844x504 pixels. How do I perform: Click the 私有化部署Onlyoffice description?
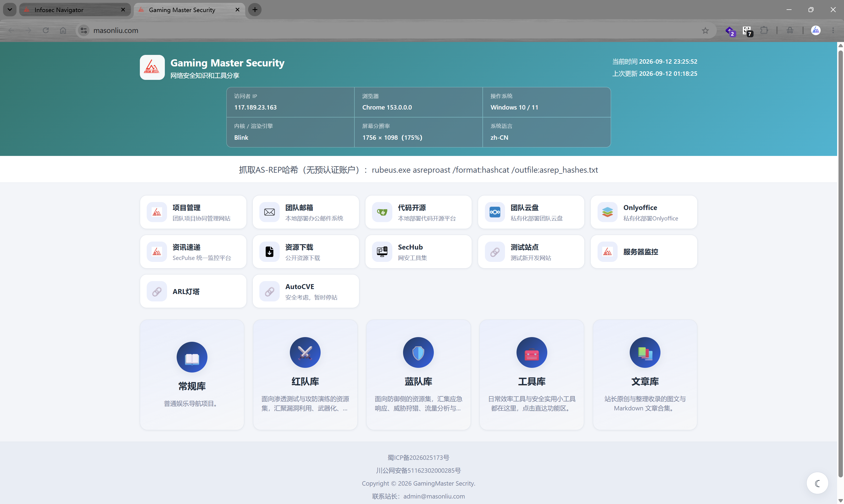tap(651, 219)
